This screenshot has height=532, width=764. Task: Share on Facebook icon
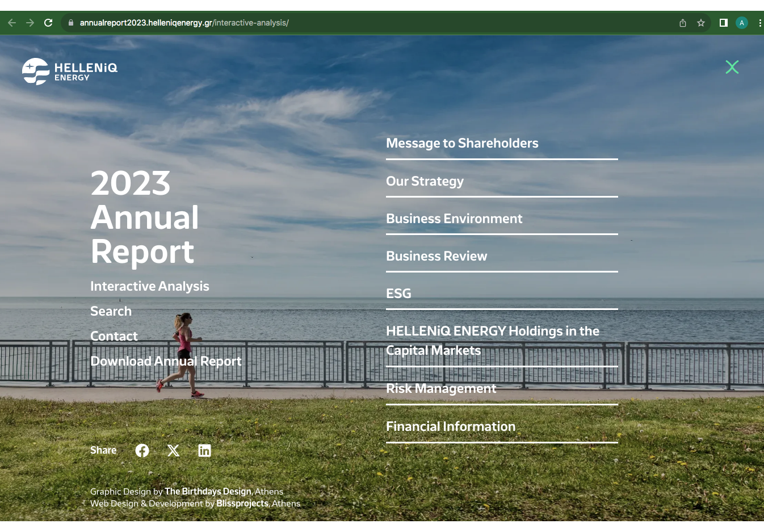pos(142,450)
